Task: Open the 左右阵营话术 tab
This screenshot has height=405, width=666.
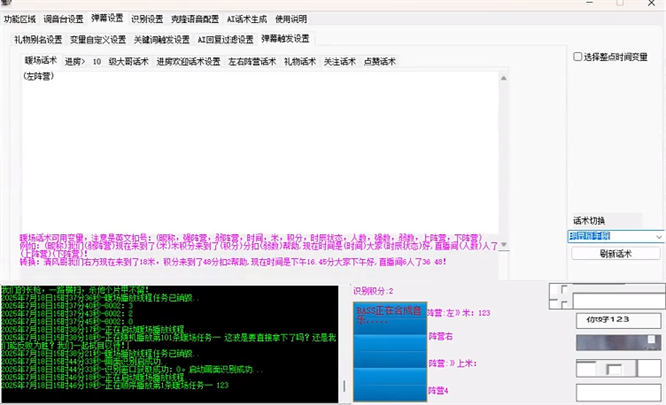Action: click(x=252, y=62)
